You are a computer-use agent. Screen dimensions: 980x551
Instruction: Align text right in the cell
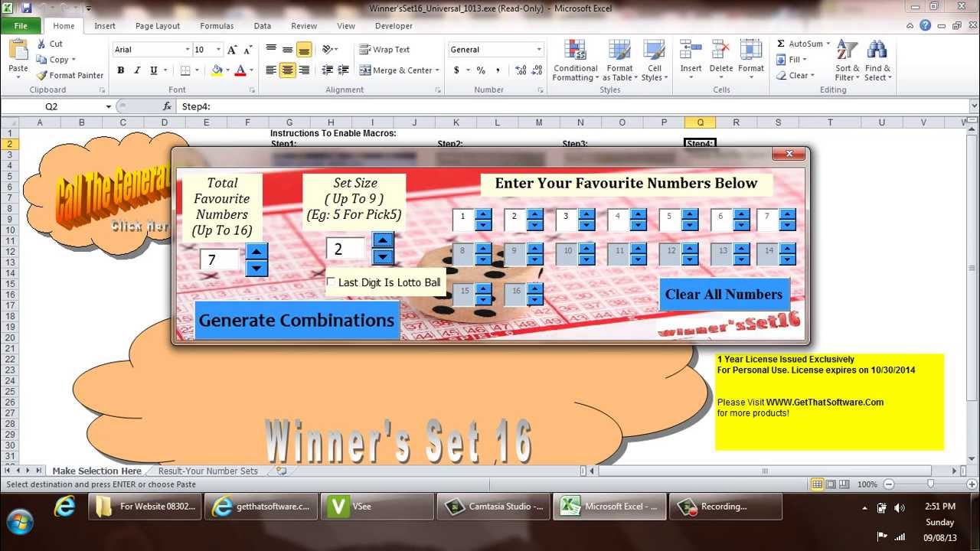click(304, 70)
